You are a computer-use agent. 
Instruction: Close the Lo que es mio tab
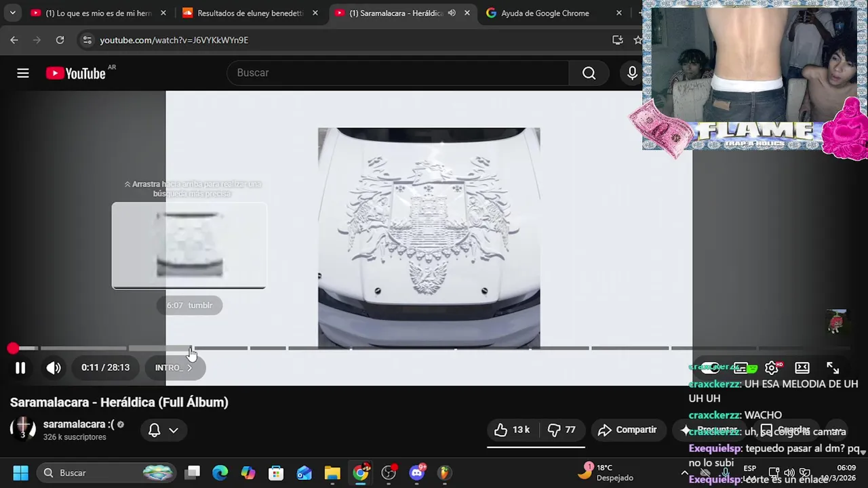(163, 13)
